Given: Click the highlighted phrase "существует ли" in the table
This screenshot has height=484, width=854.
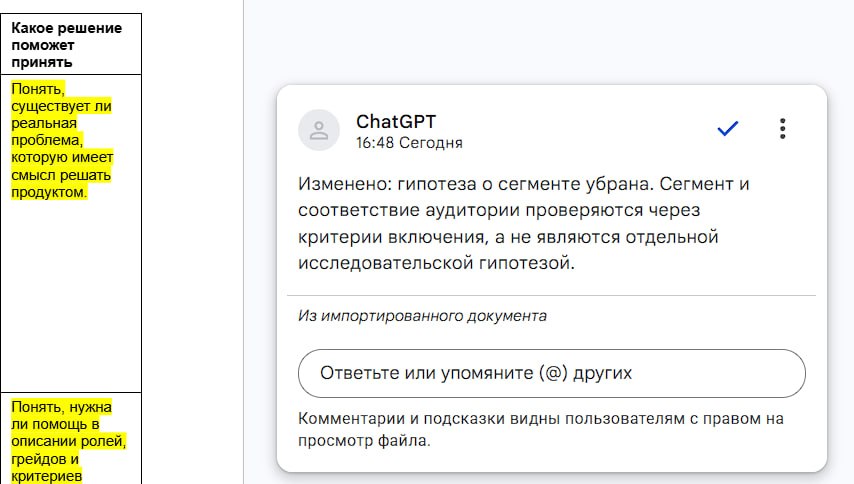Looking at the screenshot, I should [x=61, y=106].
